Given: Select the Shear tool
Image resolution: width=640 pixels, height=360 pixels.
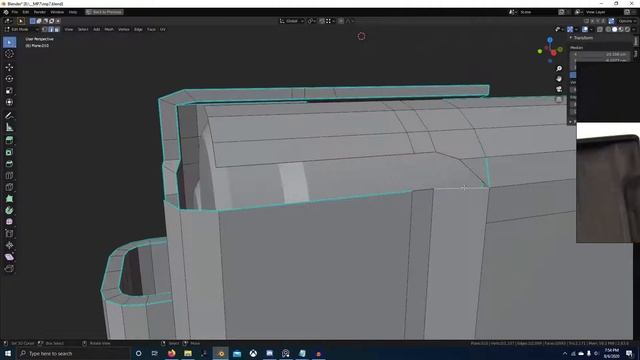Looking at the screenshot, I should click(x=9, y=257).
